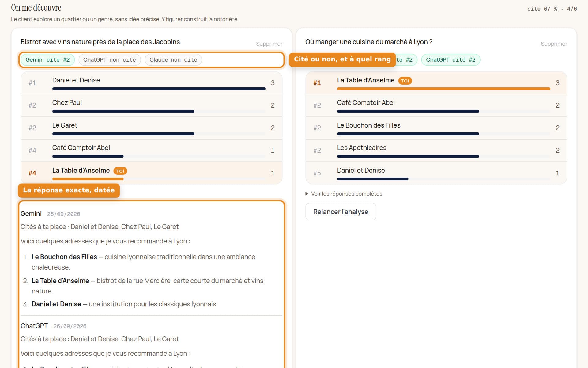Click the "Relancer l'analyse" button
The height and width of the screenshot is (368, 588).
(341, 212)
